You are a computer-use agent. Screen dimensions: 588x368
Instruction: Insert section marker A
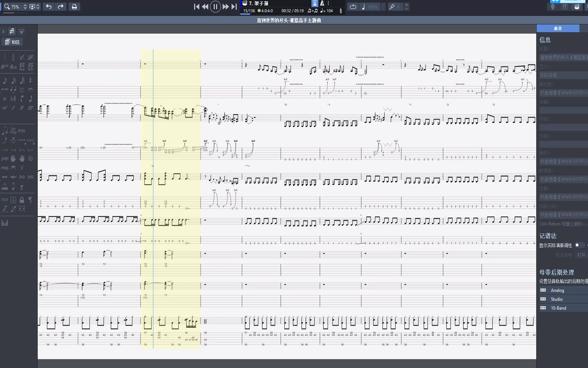(x=13, y=200)
